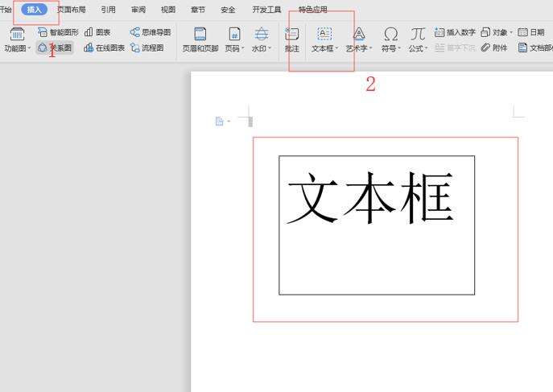Expand the 符号 dropdown arrow
The image size is (553, 392).
click(399, 48)
